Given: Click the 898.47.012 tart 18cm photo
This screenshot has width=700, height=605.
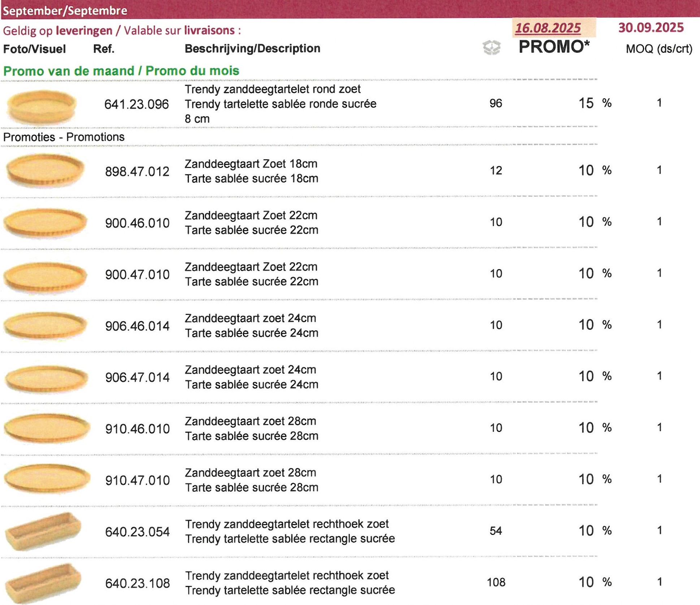Looking at the screenshot, I should (x=45, y=170).
